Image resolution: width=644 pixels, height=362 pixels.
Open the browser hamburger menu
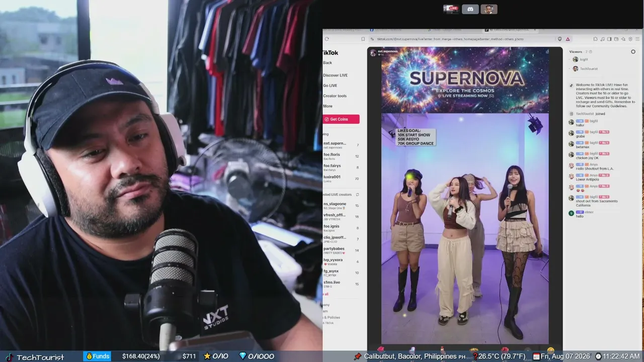(x=637, y=39)
